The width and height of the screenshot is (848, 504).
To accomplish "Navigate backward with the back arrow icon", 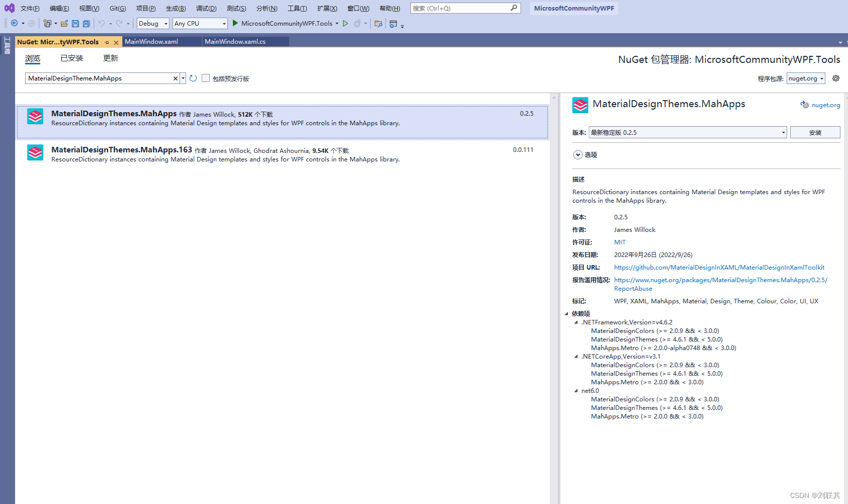I will 15,23.
